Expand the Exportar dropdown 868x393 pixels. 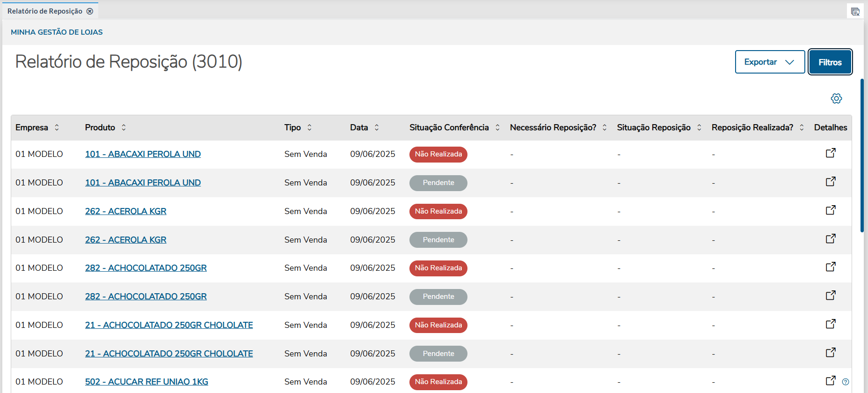pyautogui.click(x=770, y=62)
